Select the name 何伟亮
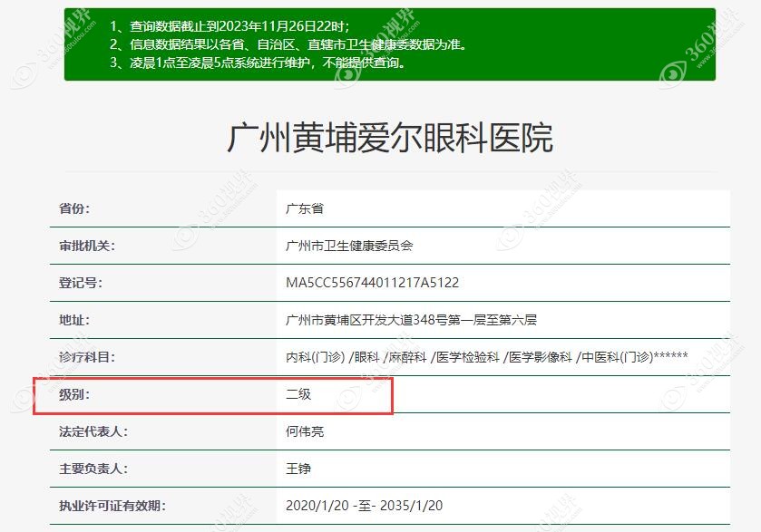This screenshot has width=761, height=532. click(x=305, y=431)
